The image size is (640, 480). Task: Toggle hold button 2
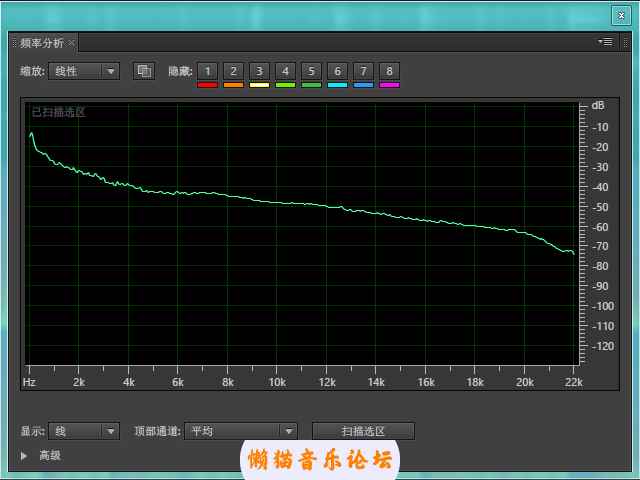tap(233, 71)
